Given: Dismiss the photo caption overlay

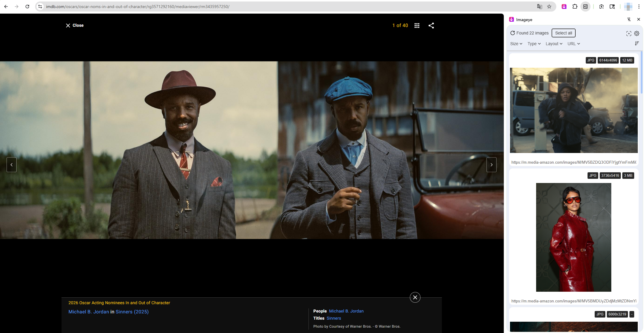Looking at the screenshot, I should 415,297.
